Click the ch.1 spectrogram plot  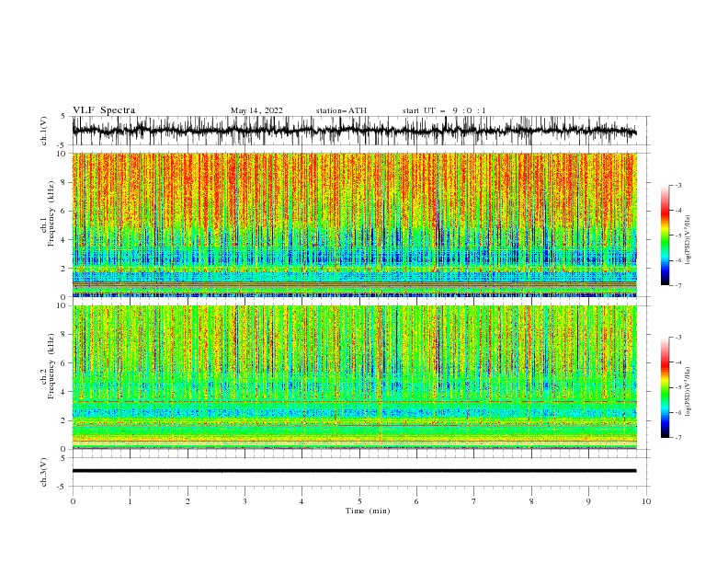coord(354,224)
